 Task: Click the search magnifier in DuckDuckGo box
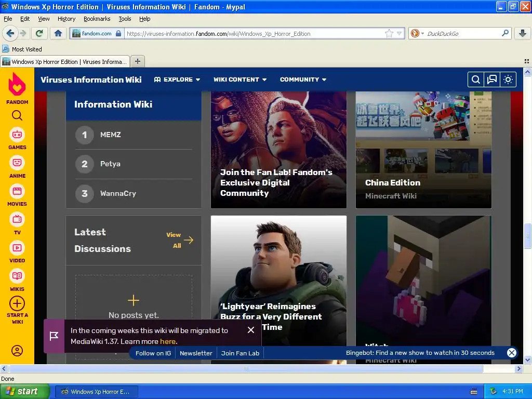(505, 33)
